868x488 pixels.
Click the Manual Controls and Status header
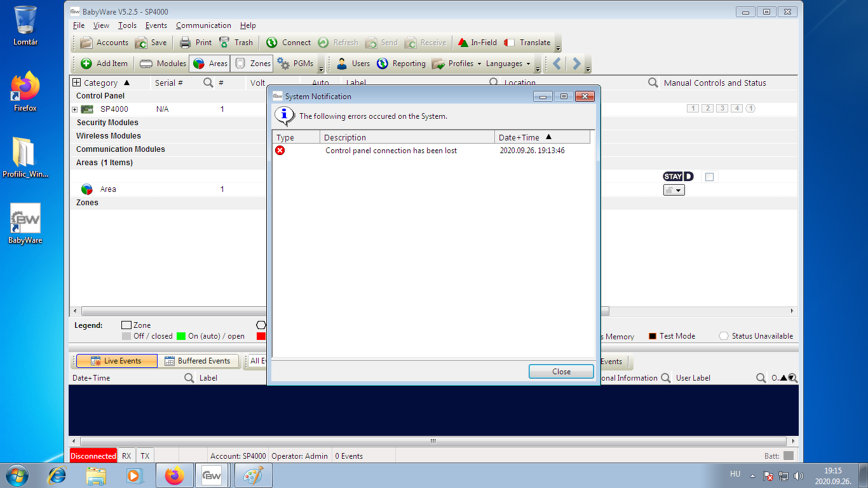click(715, 83)
